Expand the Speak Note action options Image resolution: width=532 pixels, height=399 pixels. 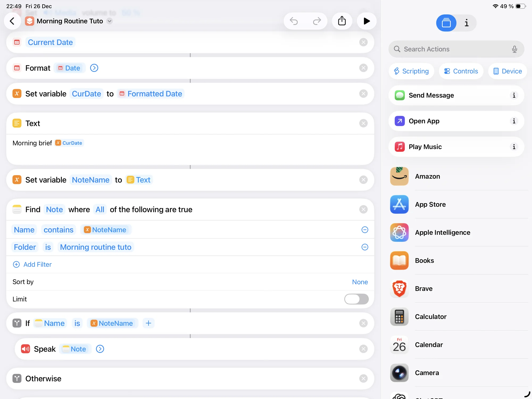click(100, 349)
